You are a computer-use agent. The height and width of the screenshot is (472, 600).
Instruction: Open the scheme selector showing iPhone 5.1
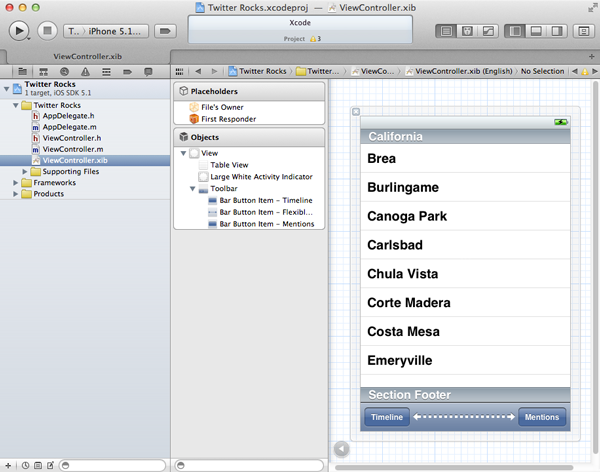point(106,31)
